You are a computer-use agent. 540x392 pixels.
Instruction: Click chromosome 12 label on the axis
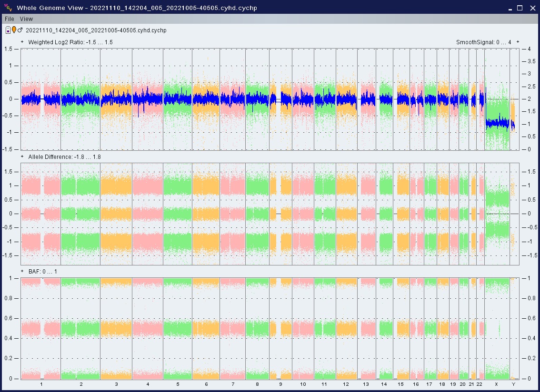point(346,384)
